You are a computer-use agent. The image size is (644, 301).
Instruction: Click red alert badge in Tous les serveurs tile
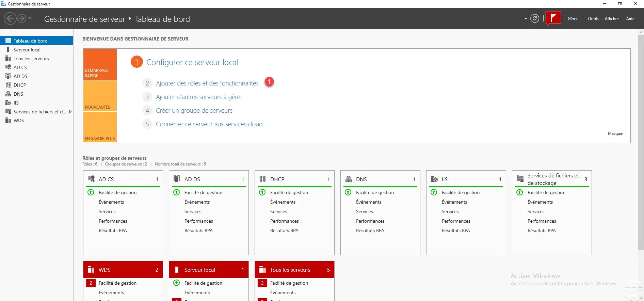point(262,283)
